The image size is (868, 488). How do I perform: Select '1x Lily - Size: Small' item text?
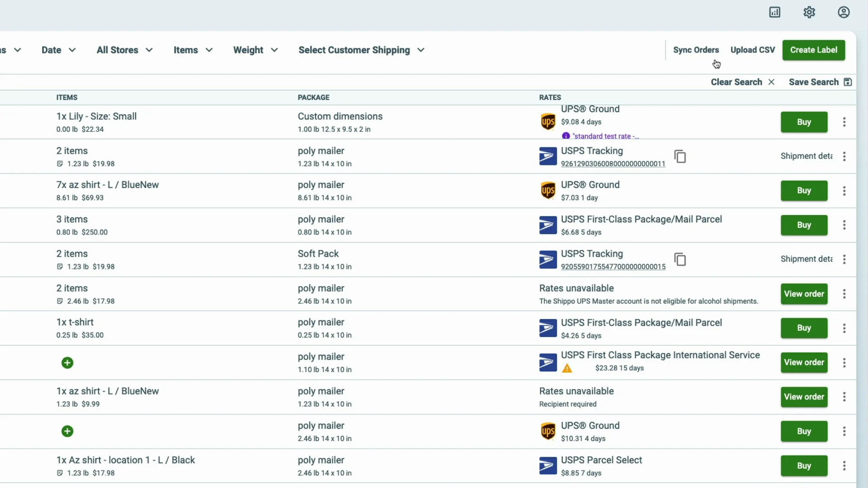click(96, 117)
